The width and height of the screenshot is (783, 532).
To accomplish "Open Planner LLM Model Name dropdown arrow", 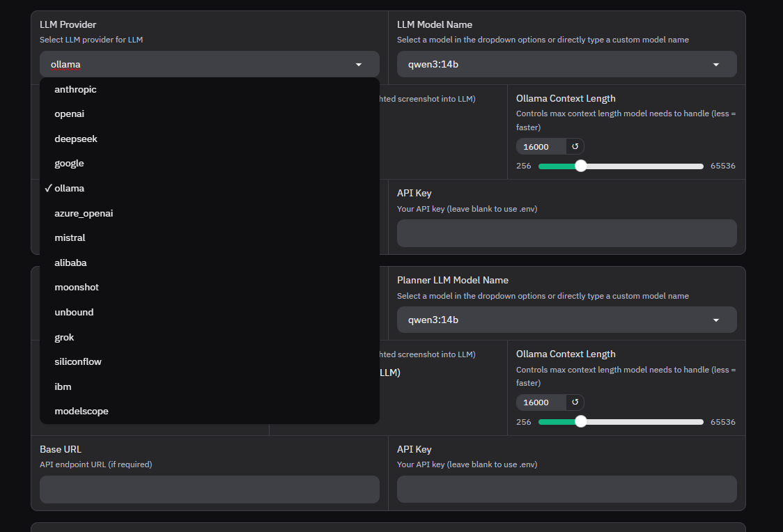I will click(x=716, y=320).
